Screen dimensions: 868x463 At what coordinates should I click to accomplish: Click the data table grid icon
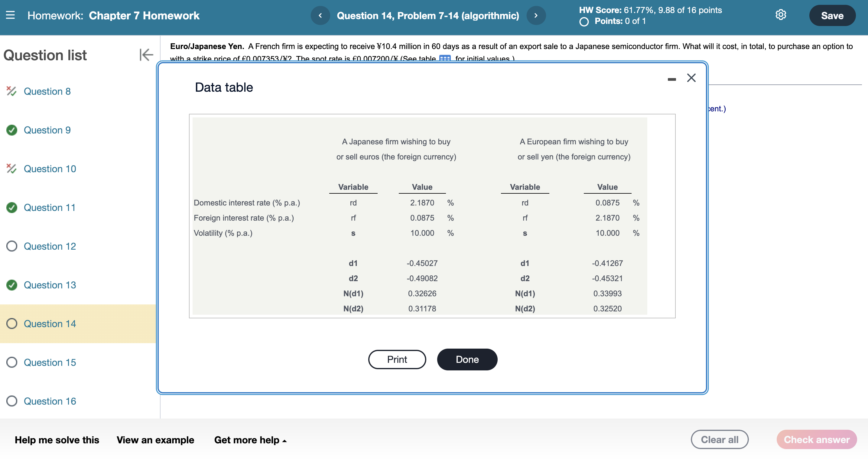(x=445, y=59)
